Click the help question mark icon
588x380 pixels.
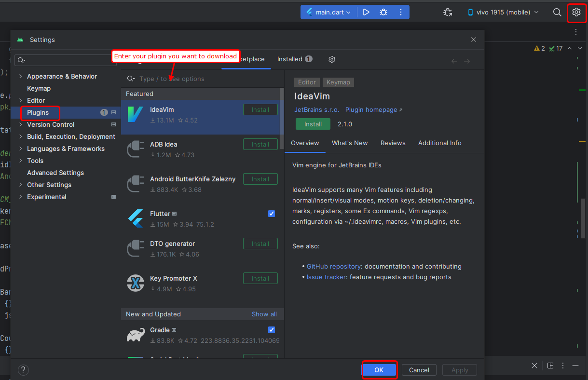coord(23,370)
